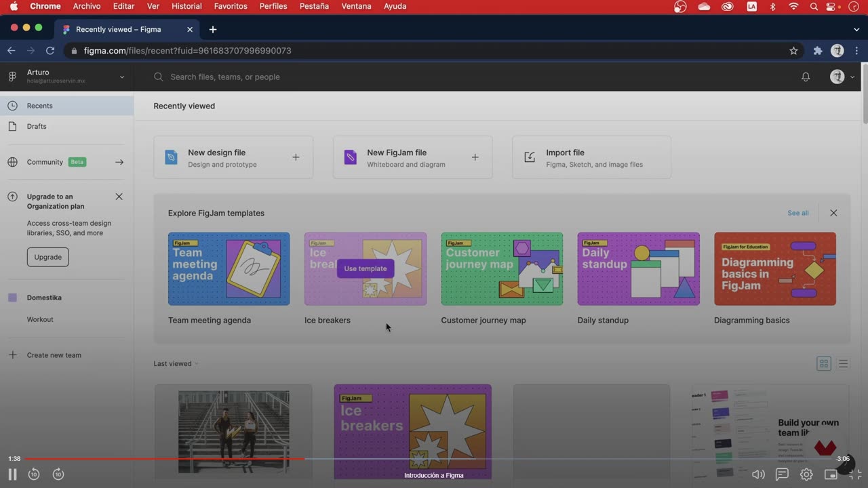868x488 pixels.
Task: Open Chrome extensions puzzle icon
Action: point(818,51)
